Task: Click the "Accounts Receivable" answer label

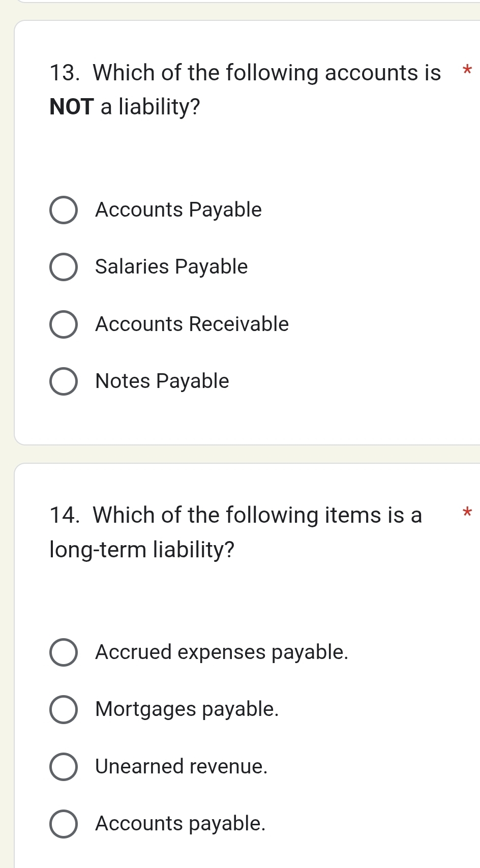Action: pyautogui.click(x=192, y=324)
